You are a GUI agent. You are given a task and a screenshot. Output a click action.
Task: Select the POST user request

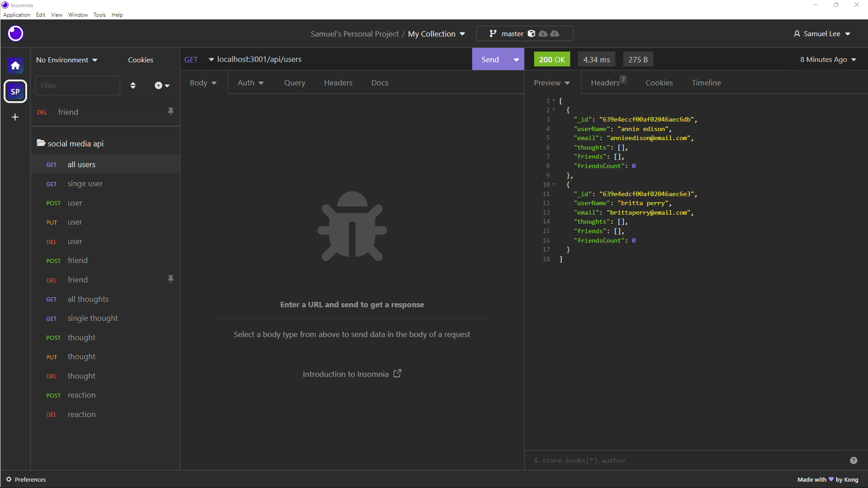coord(105,203)
